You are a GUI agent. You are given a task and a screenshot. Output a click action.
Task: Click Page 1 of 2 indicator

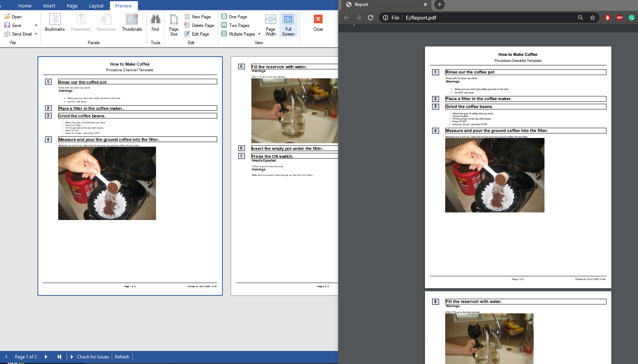point(26,357)
